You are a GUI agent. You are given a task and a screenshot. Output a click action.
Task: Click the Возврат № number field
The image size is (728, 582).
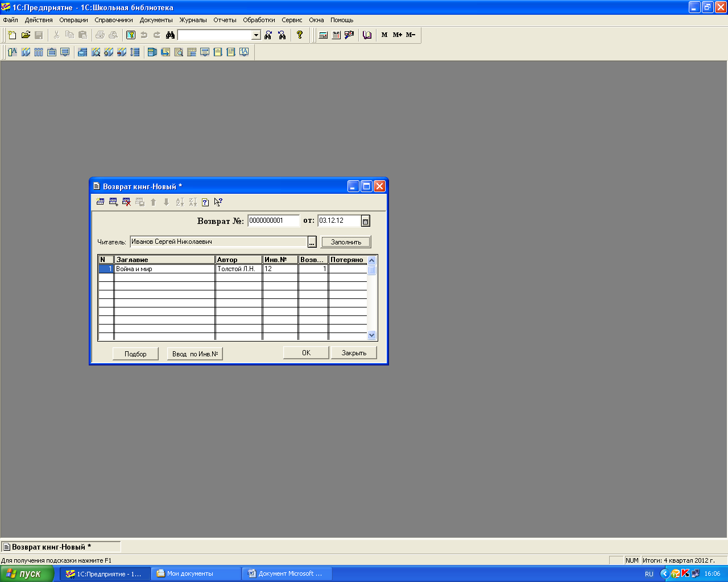coord(274,221)
